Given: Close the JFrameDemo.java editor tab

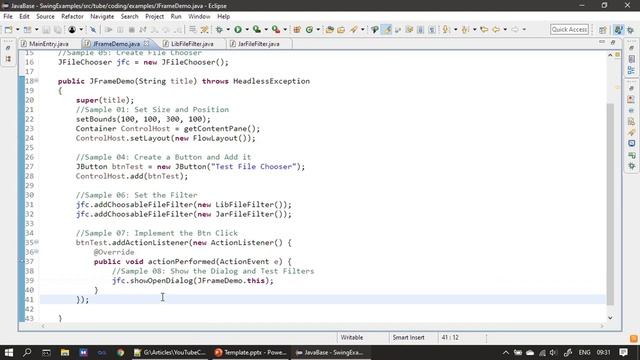Looking at the screenshot, I should [146, 43].
